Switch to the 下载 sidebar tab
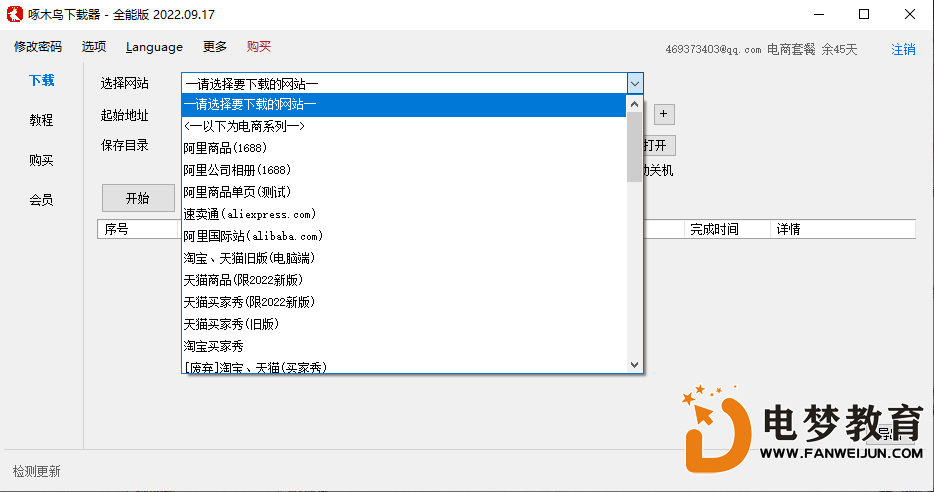The height and width of the screenshot is (492, 934). [42, 80]
